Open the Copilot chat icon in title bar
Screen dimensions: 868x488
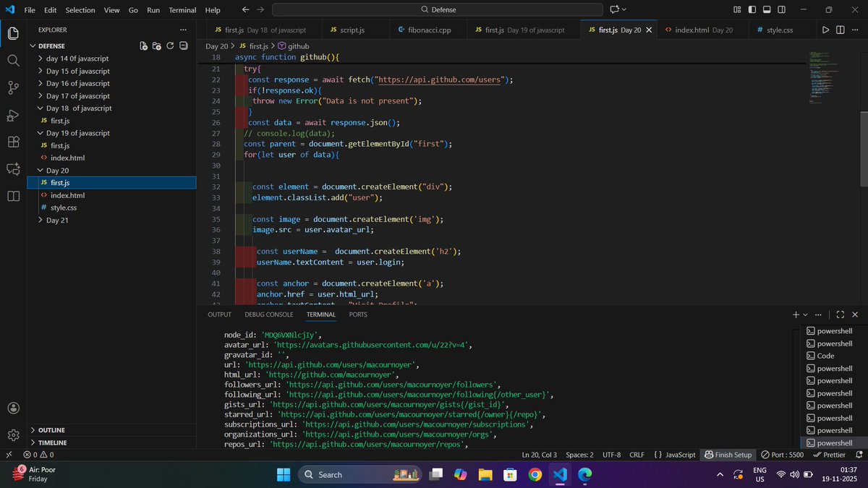615,9
